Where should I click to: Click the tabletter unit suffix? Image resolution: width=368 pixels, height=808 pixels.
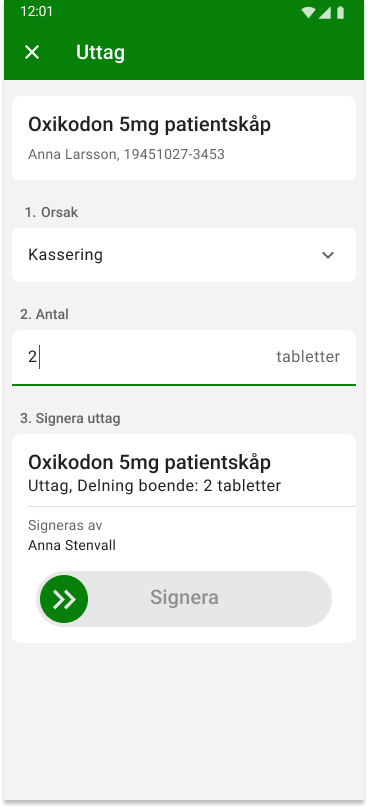[308, 357]
